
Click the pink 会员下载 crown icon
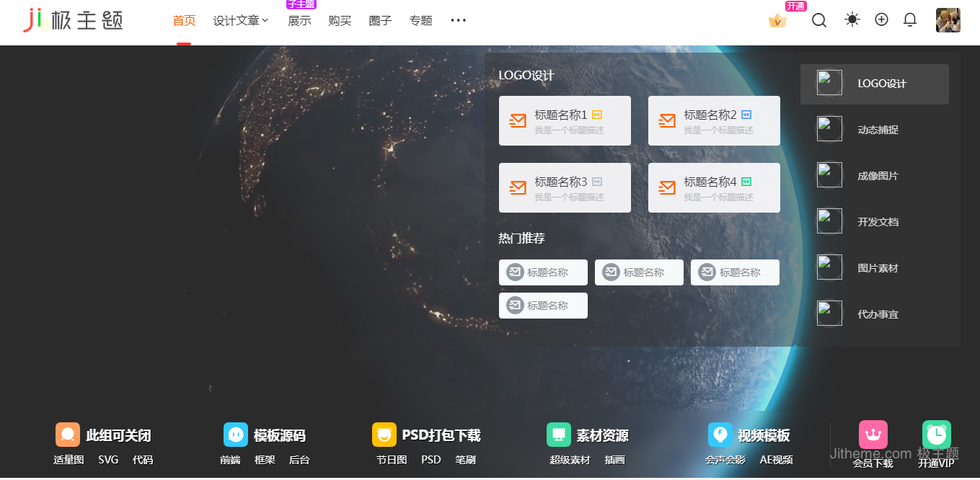pos(873,435)
